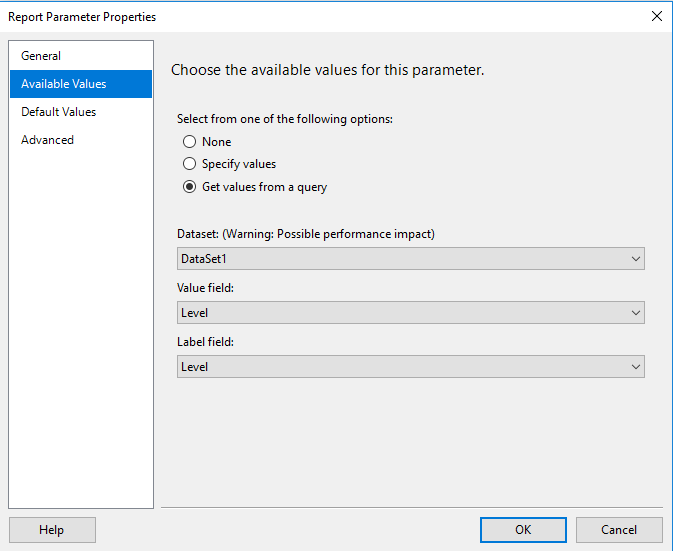Click the Help button

tap(52, 530)
